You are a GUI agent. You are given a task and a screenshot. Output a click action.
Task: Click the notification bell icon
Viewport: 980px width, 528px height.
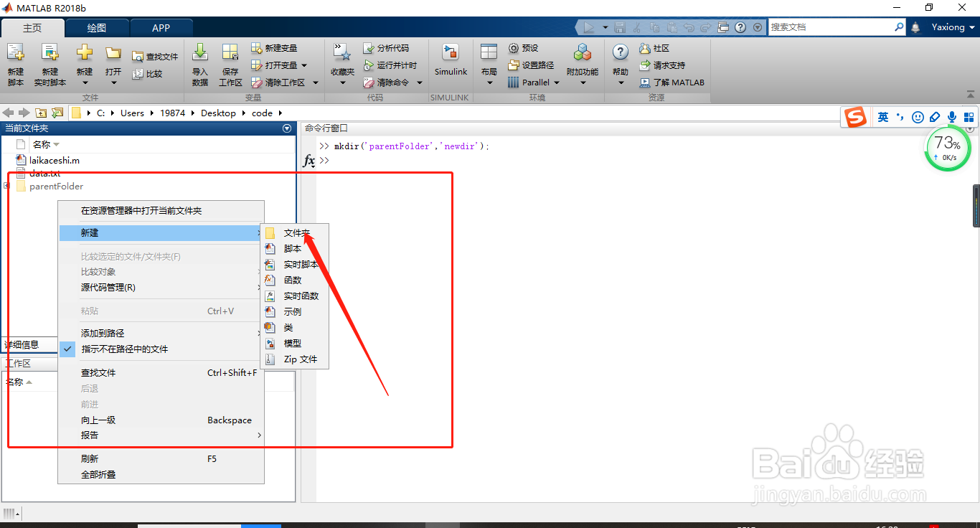coord(915,27)
